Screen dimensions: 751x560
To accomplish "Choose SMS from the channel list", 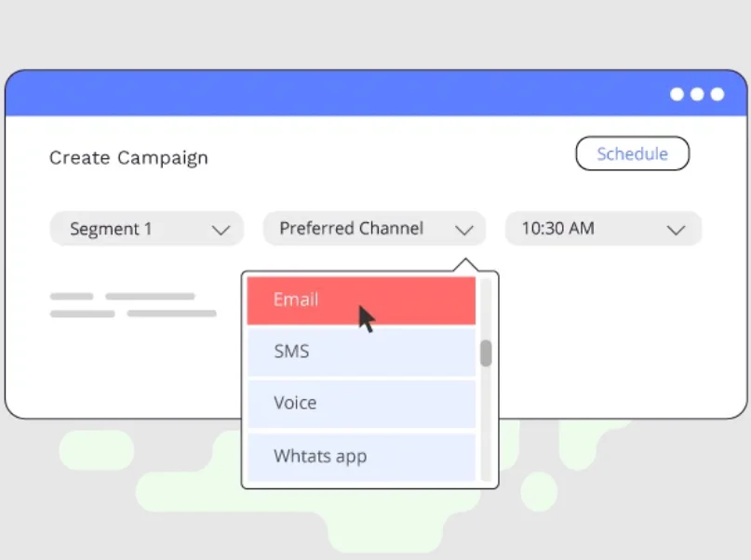I will click(361, 352).
